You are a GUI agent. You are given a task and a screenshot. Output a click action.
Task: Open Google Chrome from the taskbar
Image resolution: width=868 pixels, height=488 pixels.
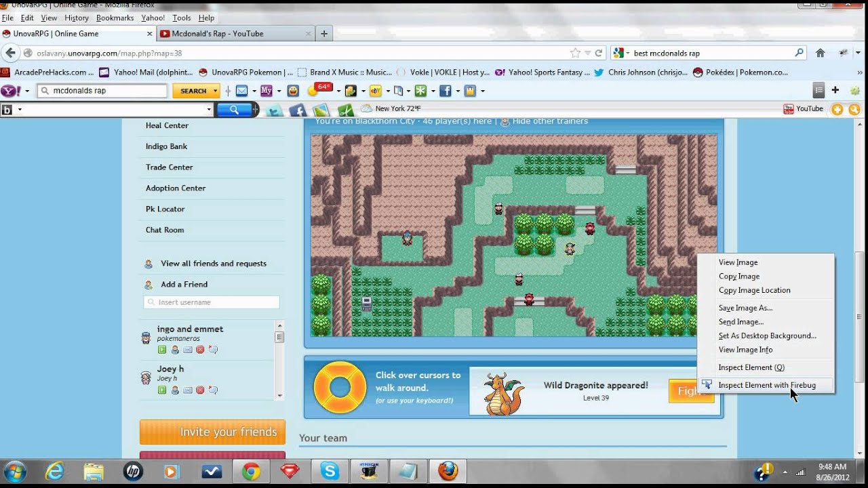coord(252,471)
